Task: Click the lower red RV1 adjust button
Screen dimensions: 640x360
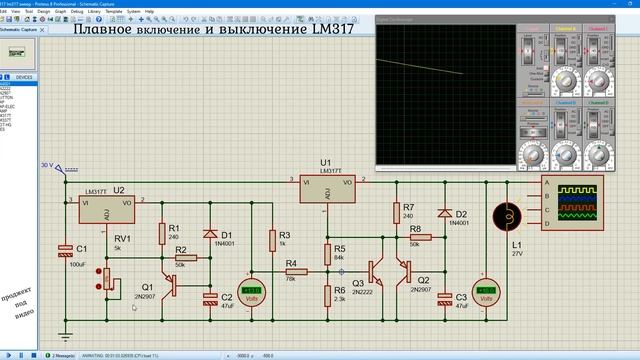Action: [99, 287]
